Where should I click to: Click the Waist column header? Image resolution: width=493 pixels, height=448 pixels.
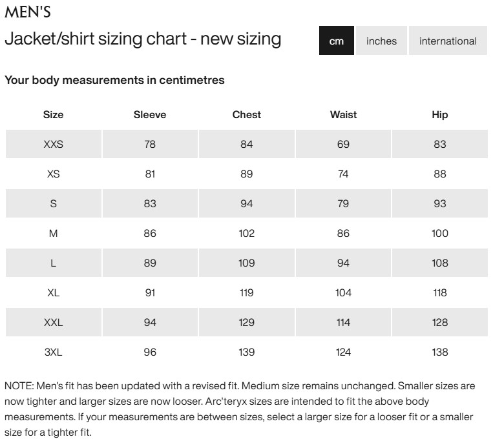[343, 115]
